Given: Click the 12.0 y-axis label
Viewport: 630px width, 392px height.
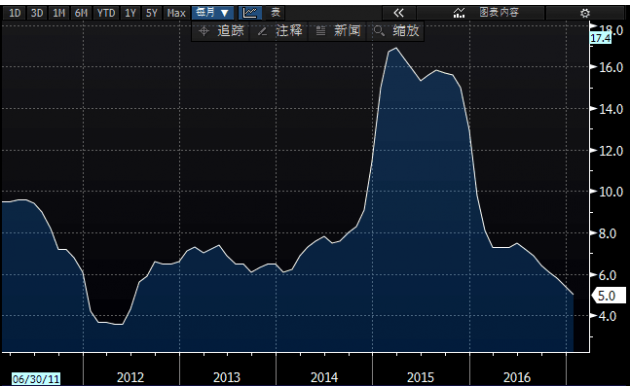Looking at the screenshot, I should 611,151.
